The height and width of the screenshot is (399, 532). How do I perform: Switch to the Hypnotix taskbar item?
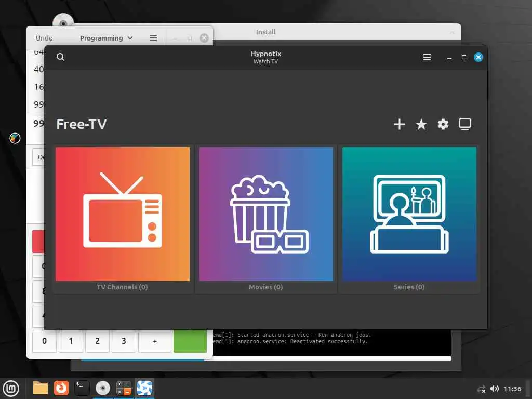[144, 388]
